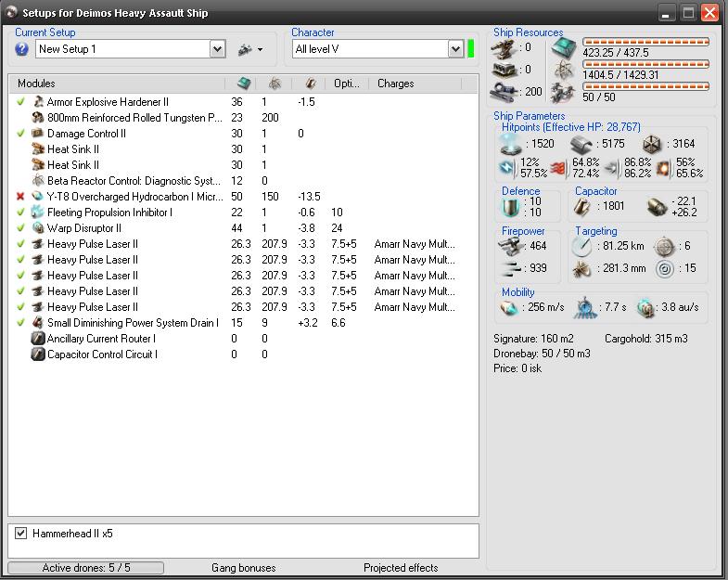This screenshot has width=728, height=580.
Task: Toggle the Warp Disruptor II active checkmark
Action: [x=20, y=227]
